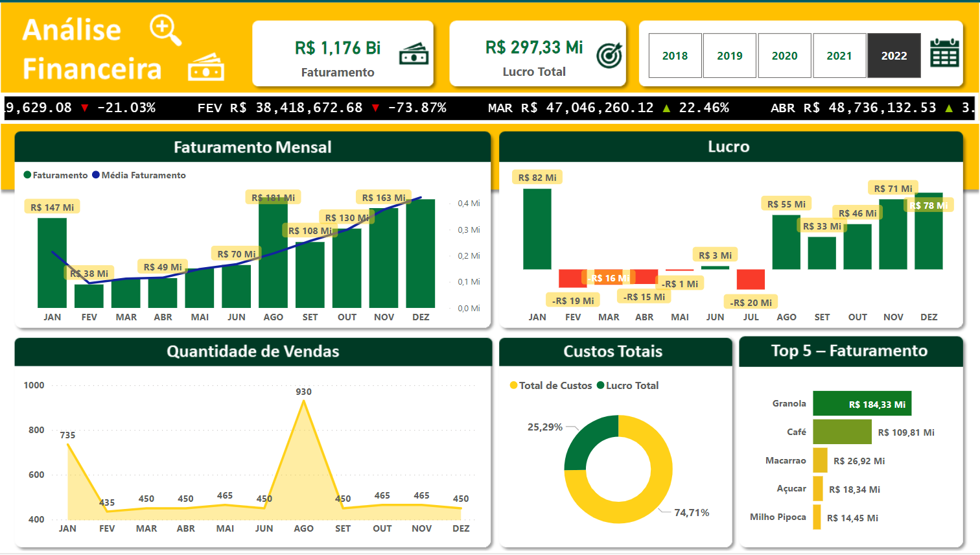The image size is (980, 555).
Task: Click the Top 5 – Faturamento panel title
Action: pyautogui.click(x=849, y=351)
